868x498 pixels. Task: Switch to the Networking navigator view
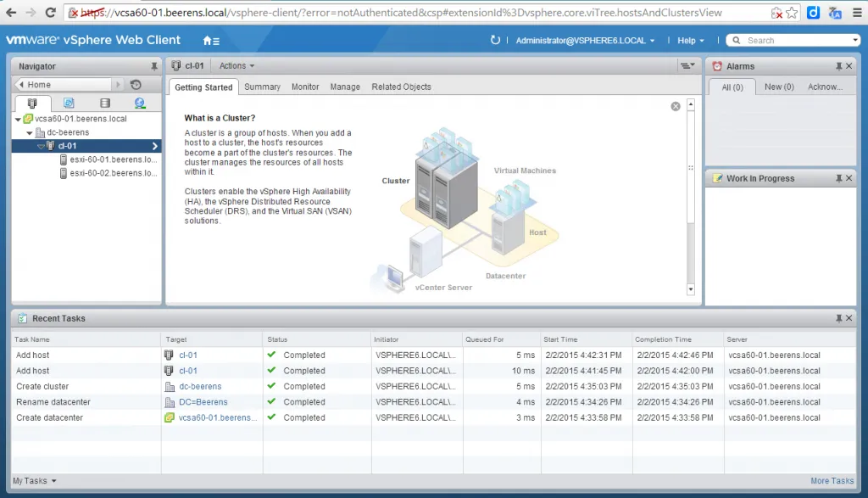point(140,103)
